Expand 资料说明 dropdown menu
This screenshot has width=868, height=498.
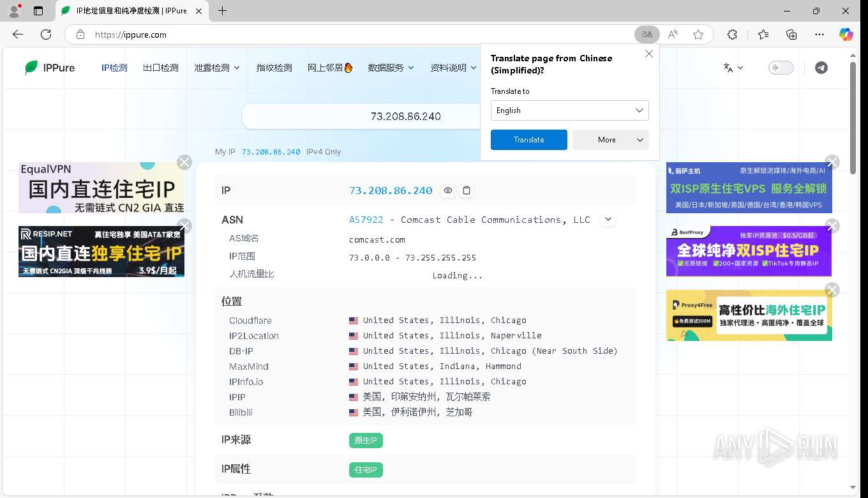pos(453,68)
